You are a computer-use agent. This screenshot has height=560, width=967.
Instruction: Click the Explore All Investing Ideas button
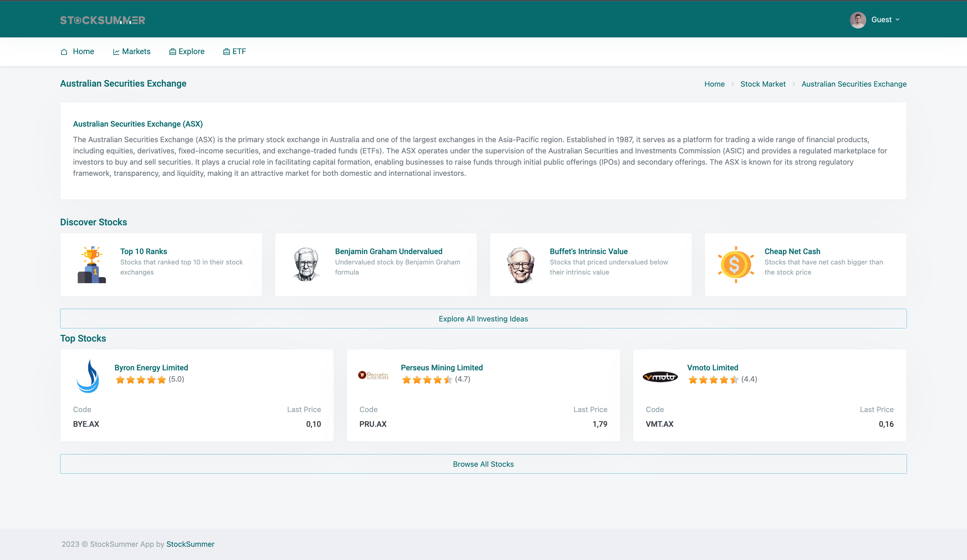[483, 318]
